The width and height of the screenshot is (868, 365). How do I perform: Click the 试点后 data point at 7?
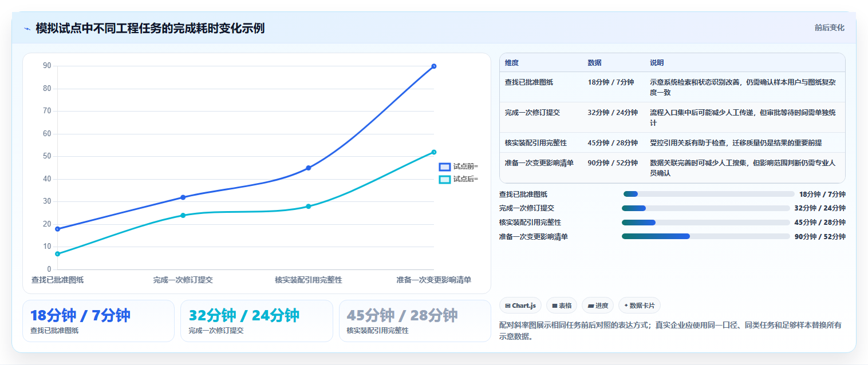click(58, 253)
